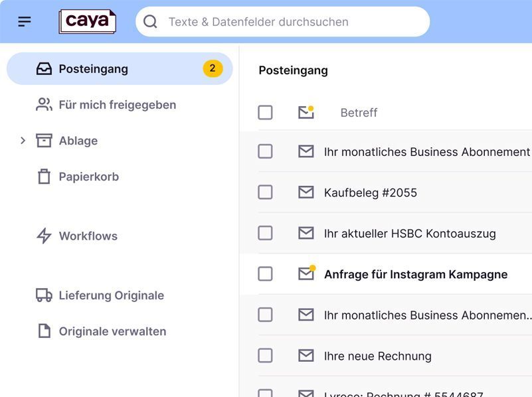532x397 pixels.
Task: Open the Anfrage für Instagram Kampagne message
Action: click(416, 274)
